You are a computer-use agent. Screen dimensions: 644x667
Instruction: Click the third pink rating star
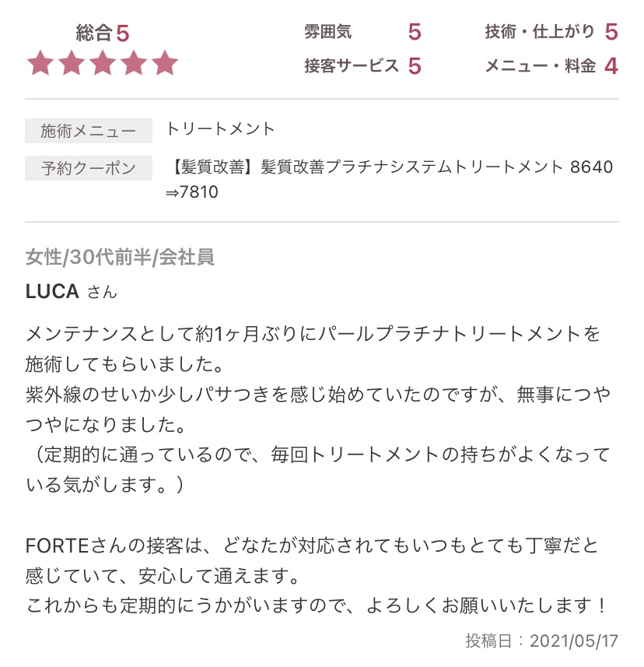point(103,63)
